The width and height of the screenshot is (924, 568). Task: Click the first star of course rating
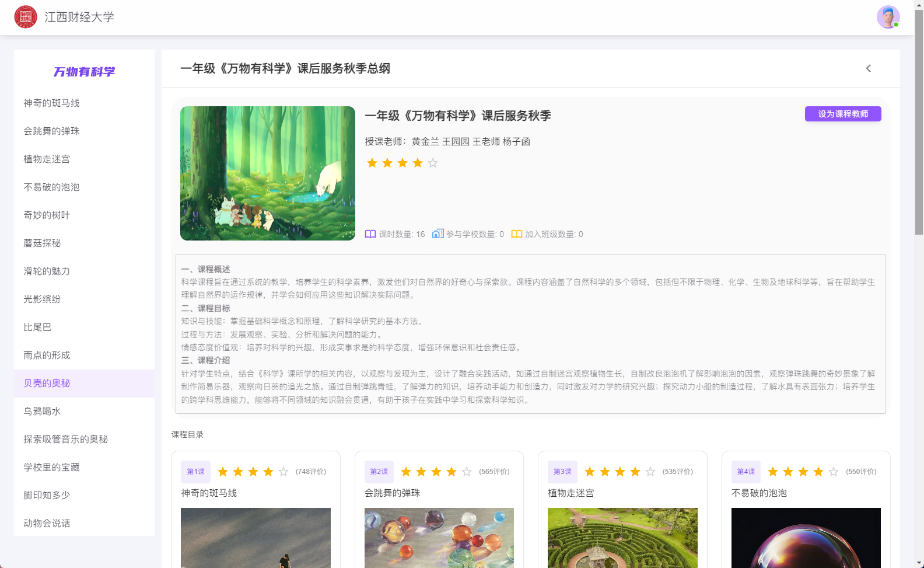[x=372, y=163]
